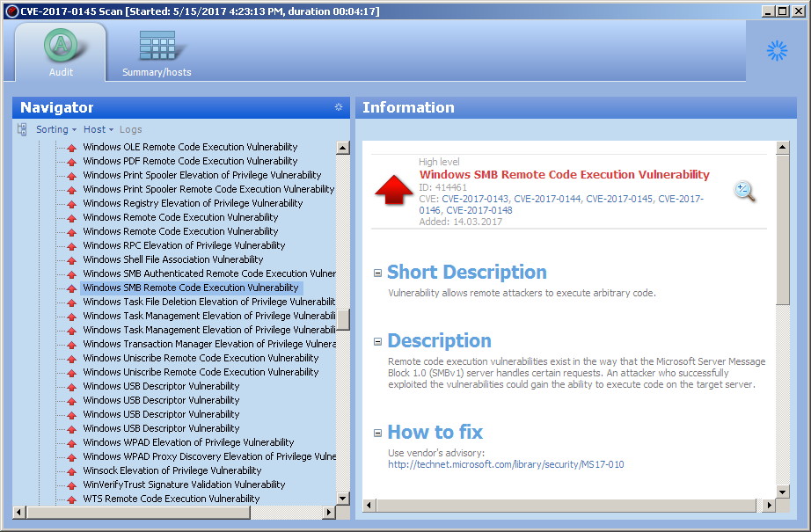This screenshot has height=532, width=811.
Task: Click the spinning progress icon at top right
Action: pyautogui.click(x=777, y=51)
